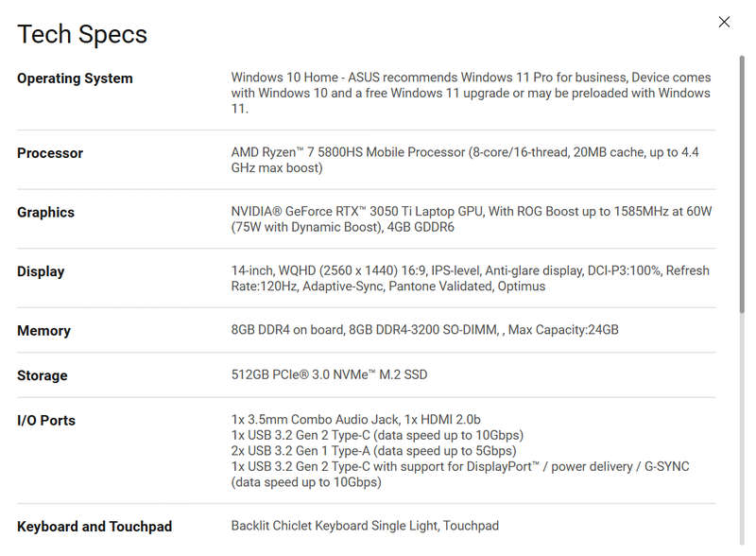Select the Graphics label
The image size is (756, 556).
click(45, 213)
